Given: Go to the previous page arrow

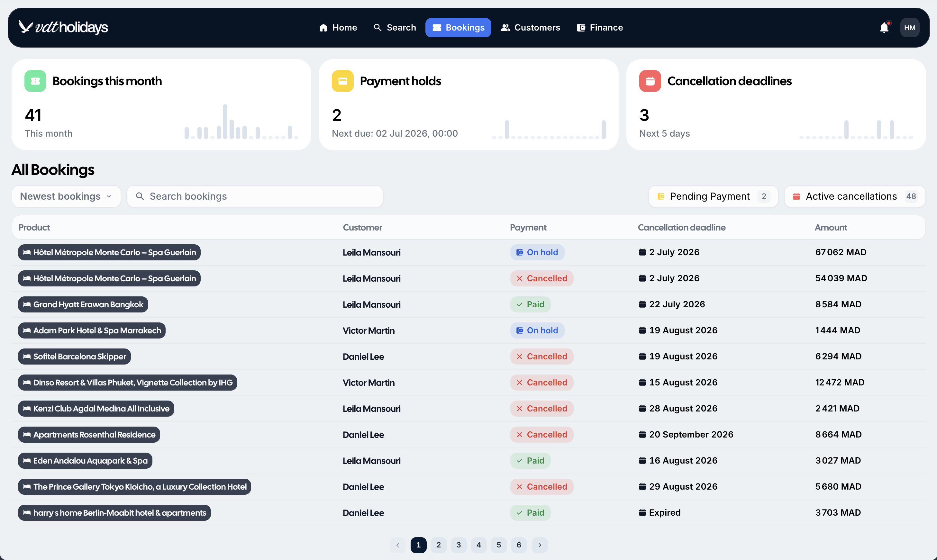Looking at the screenshot, I should [x=398, y=545].
